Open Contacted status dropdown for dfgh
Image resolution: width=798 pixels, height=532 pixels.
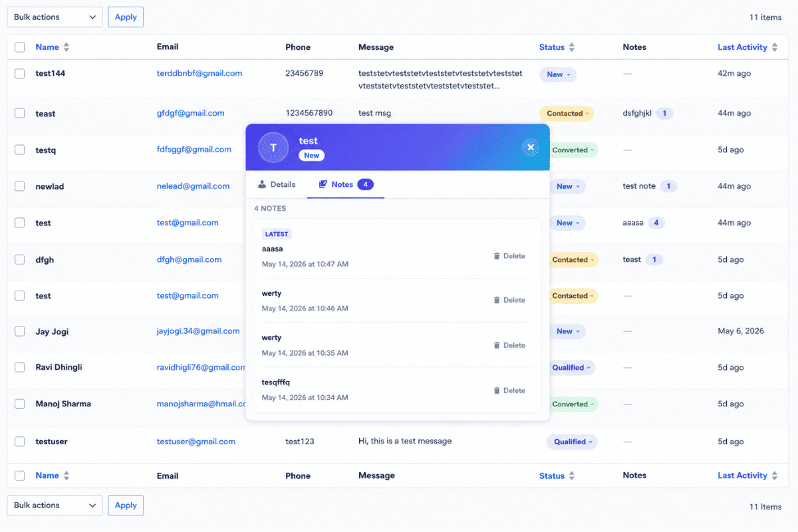pyautogui.click(x=573, y=260)
